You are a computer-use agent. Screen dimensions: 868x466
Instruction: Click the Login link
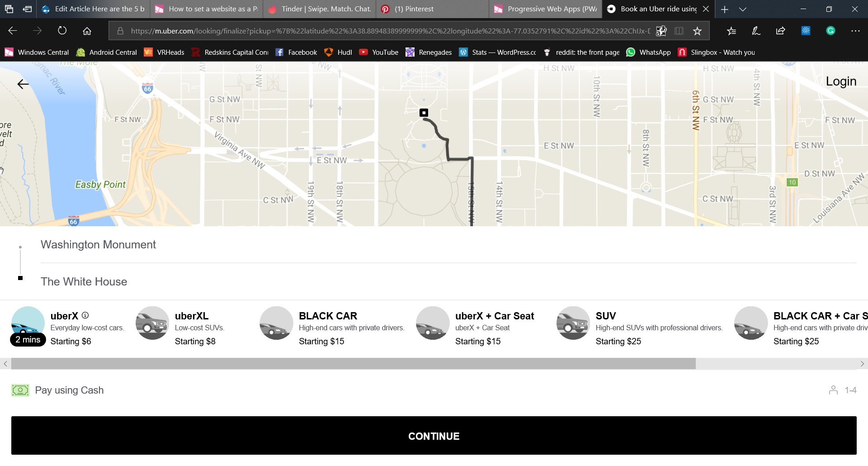(x=841, y=81)
